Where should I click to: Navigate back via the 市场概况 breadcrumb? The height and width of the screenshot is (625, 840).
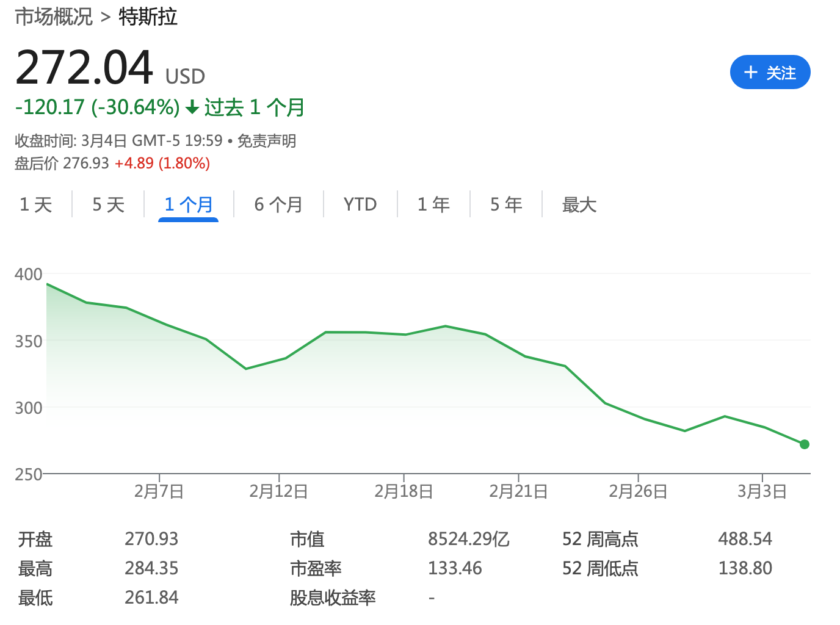point(54,16)
